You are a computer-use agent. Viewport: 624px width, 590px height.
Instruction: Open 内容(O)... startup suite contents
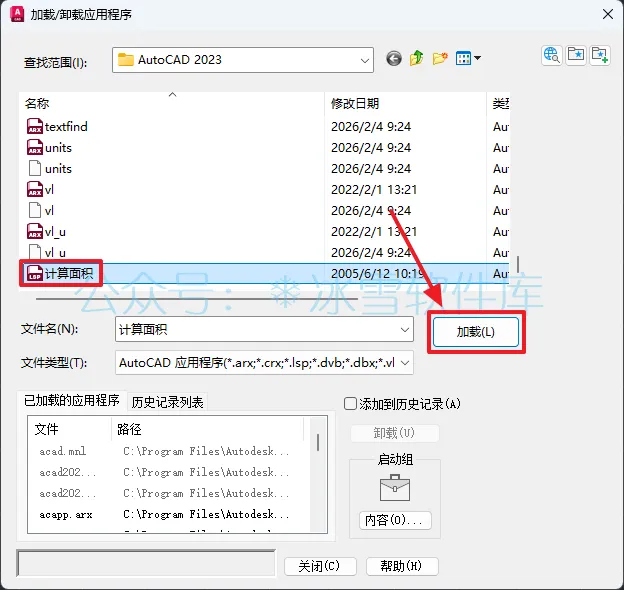point(395,520)
